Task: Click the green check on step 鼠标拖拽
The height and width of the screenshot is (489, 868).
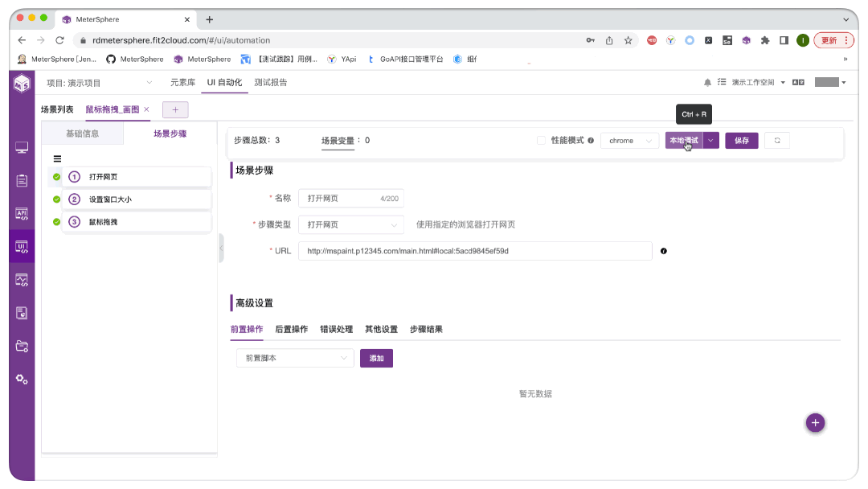Action: 56,221
